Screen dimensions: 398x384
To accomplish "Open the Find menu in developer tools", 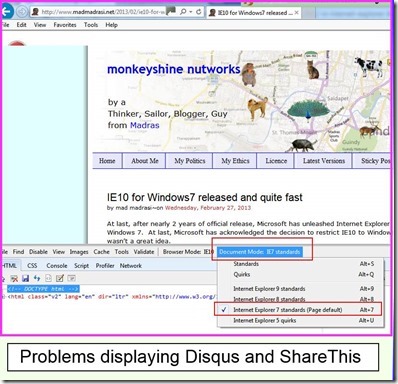I will (18, 252).
